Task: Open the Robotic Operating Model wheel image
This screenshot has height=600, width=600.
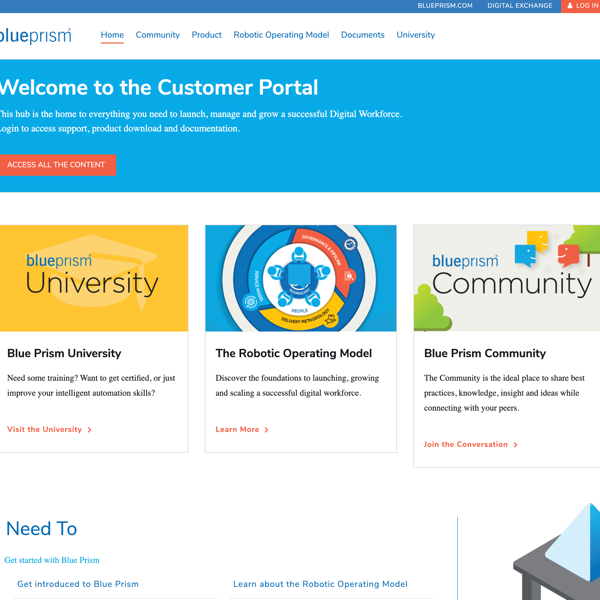Action: (300, 278)
